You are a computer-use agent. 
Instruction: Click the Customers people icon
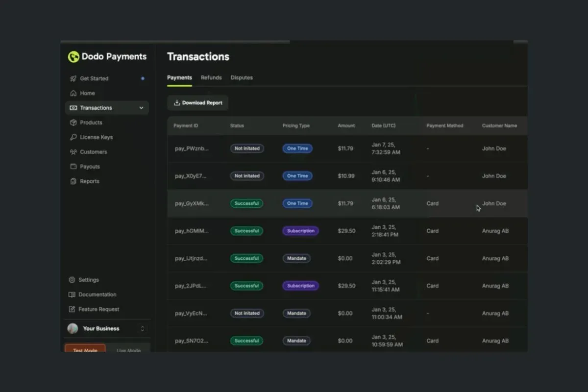click(x=73, y=152)
